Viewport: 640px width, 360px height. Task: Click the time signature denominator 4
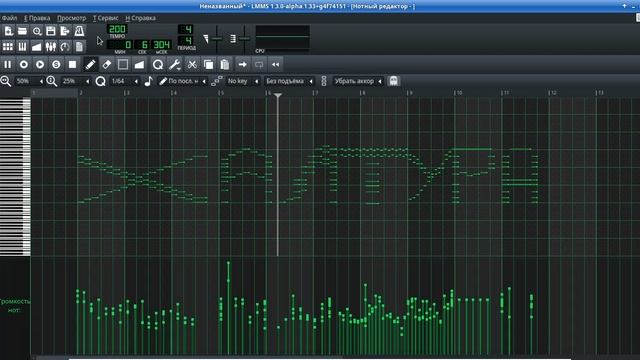tap(186, 40)
